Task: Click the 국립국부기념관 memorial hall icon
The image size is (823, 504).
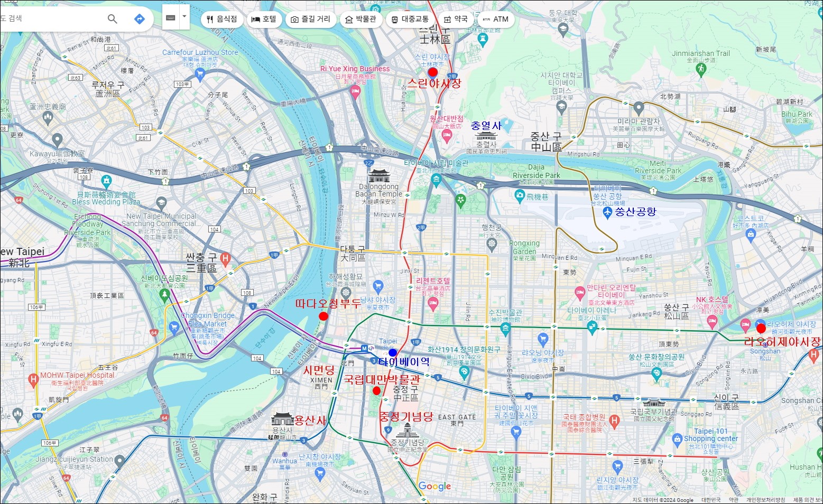Action: point(654,402)
